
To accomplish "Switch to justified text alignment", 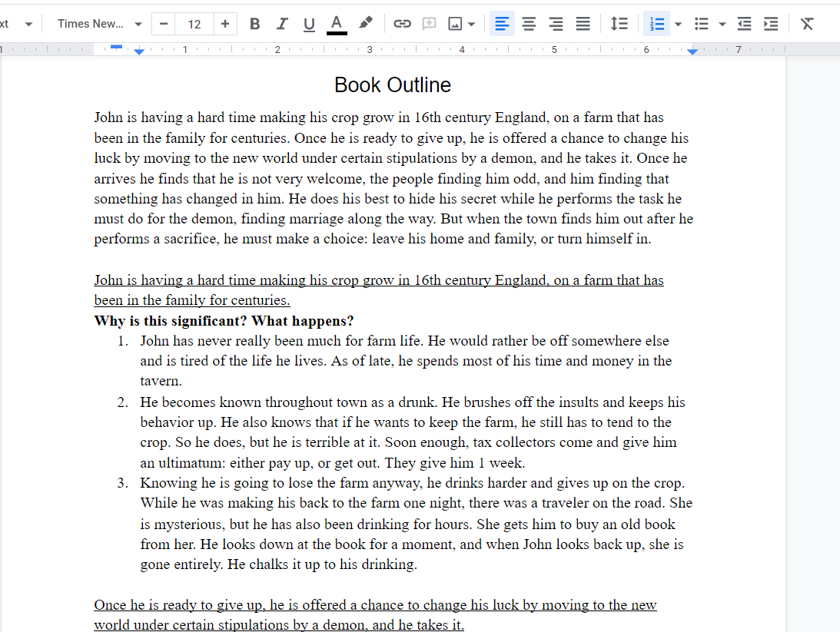I will pos(583,24).
